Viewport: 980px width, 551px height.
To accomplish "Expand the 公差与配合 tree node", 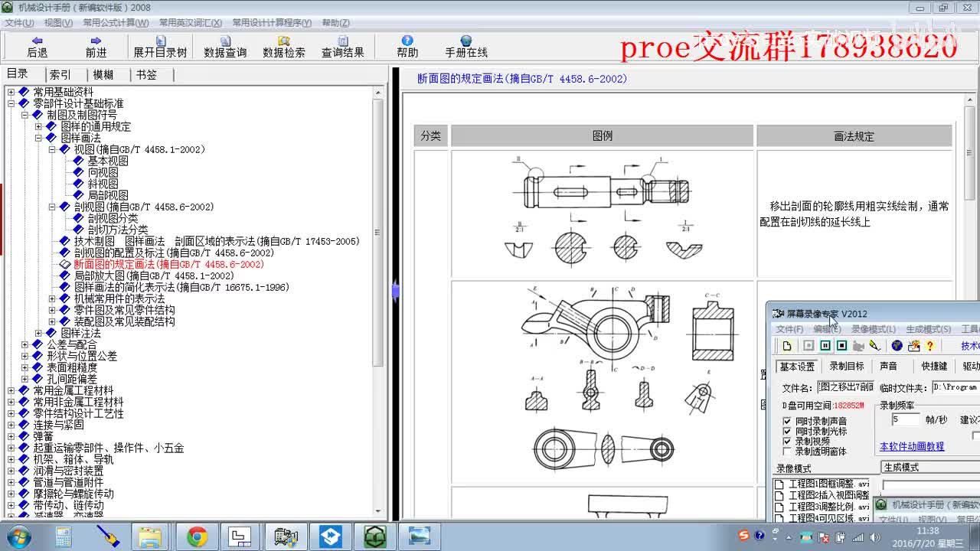I will (x=24, y=344).
